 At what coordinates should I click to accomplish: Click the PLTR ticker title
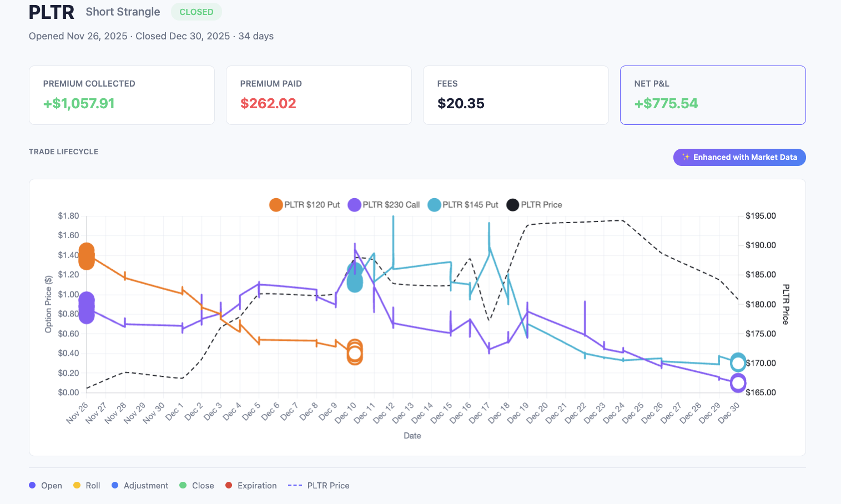click(x=52, y=12)
